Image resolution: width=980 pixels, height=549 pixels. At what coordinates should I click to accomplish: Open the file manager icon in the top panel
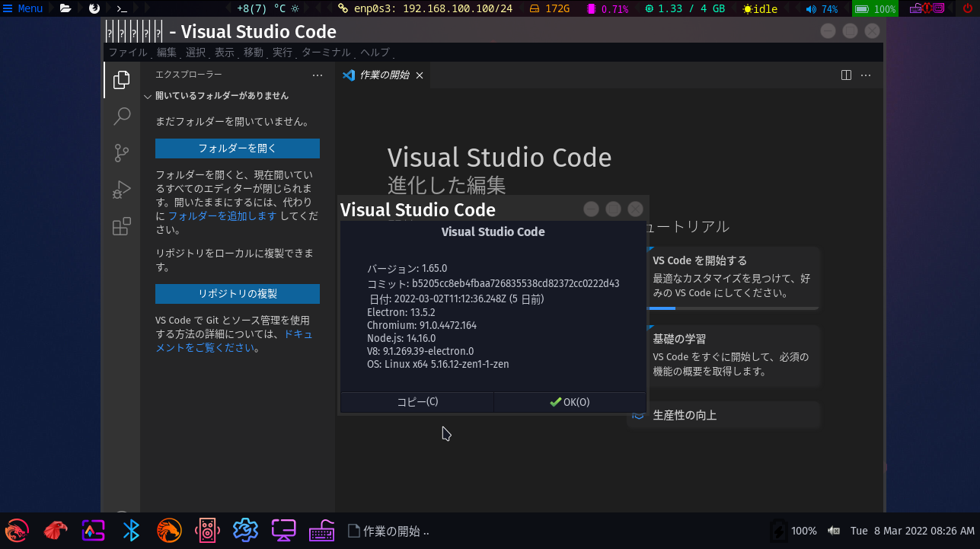click(x=65, y=8)
